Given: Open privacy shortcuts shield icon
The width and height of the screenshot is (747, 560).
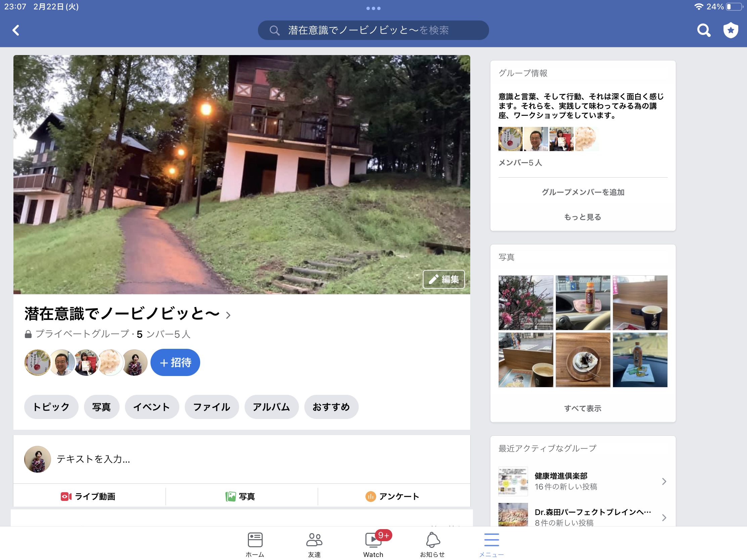Looking at the screenshot, I should click(731, 30).
